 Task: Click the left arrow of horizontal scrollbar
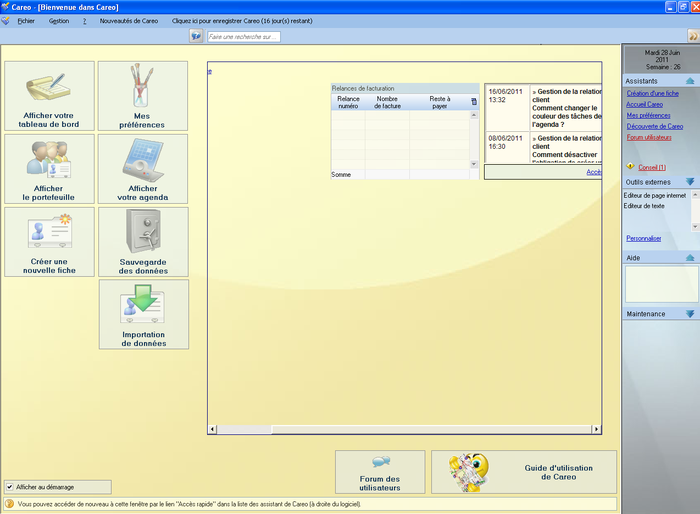click(x=212, y=429)
